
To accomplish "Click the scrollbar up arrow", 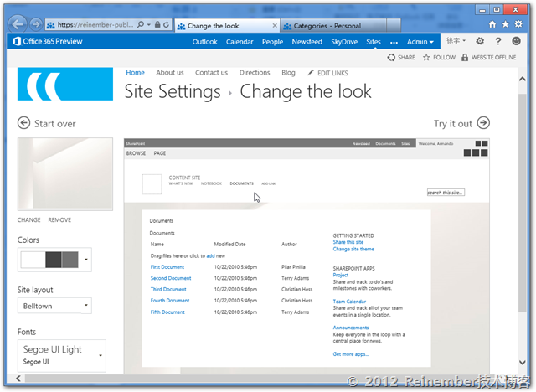I will pyautogui.click(x=522, y=80).
